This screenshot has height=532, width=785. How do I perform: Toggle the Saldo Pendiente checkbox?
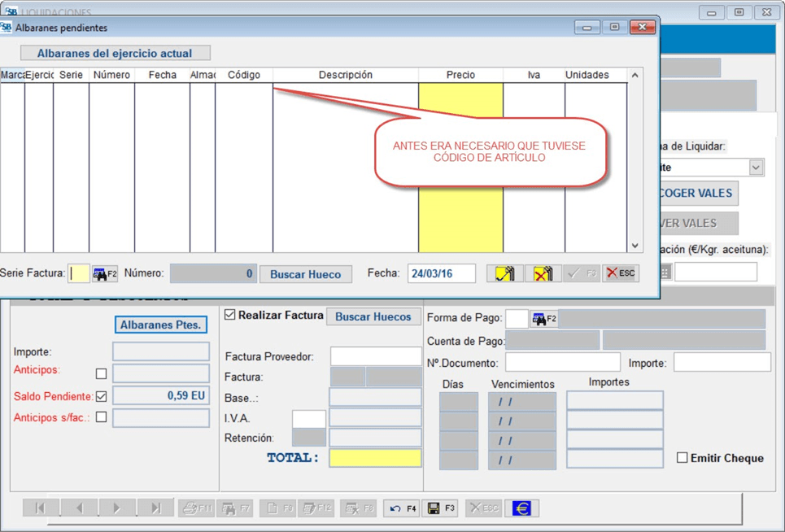tap(102, 396)
